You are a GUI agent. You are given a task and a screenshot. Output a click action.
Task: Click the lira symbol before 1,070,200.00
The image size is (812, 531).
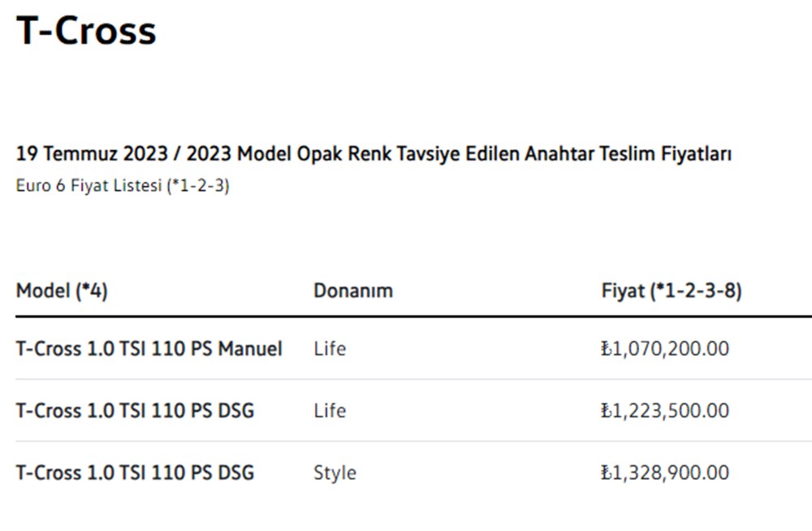[606, 348]
